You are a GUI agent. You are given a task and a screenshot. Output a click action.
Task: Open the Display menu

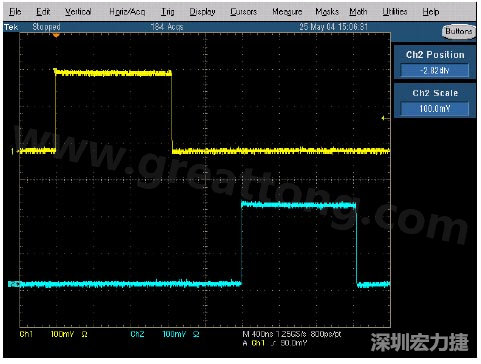[x=202, y=12]
